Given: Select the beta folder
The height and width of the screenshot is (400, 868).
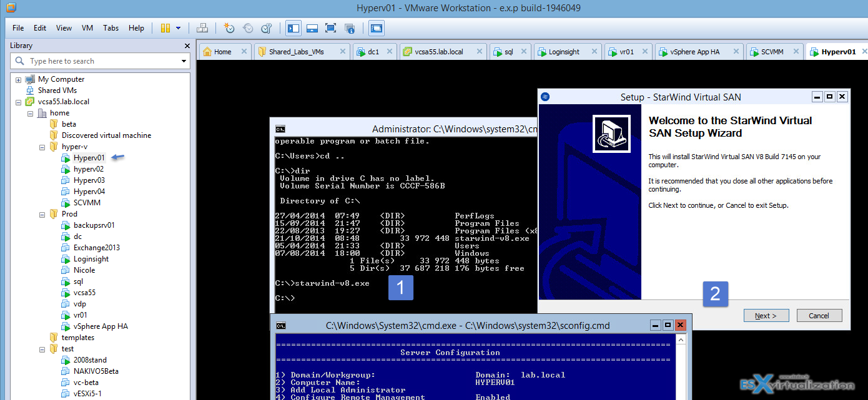Looking at the screenshot, I should [x=69, y=124].
